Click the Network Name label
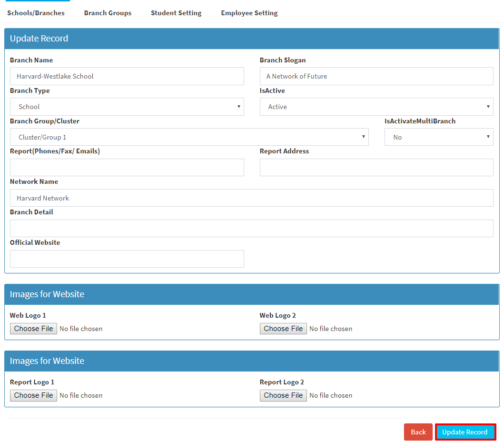The height and width of the screenshot is (442, 504). point(34,181)
